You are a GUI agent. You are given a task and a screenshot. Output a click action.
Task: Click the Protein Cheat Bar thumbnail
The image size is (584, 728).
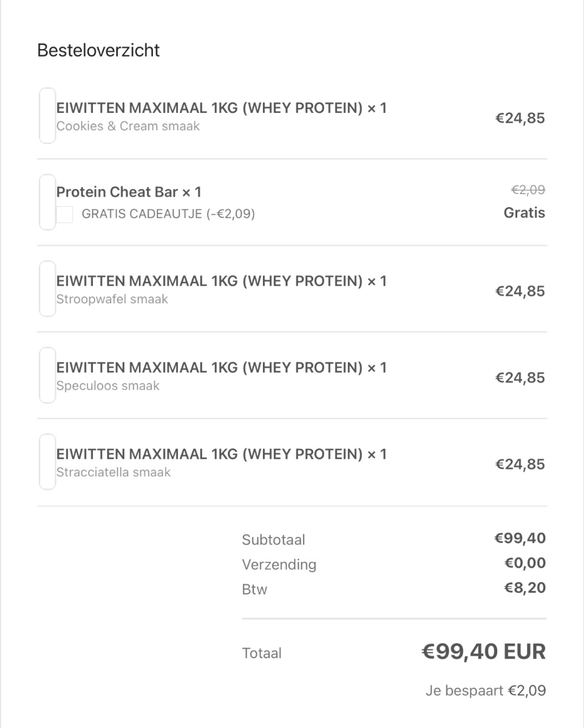[47, 202]
